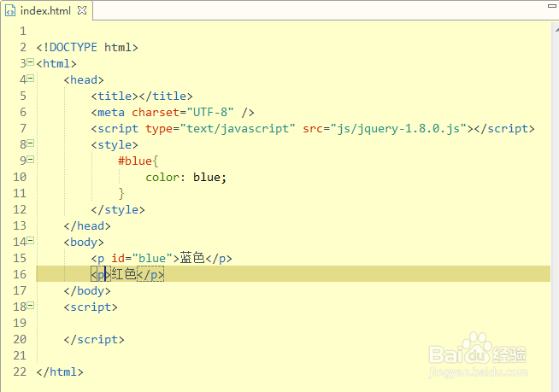Click the <title></title> tag on line 5

point(142,97)
